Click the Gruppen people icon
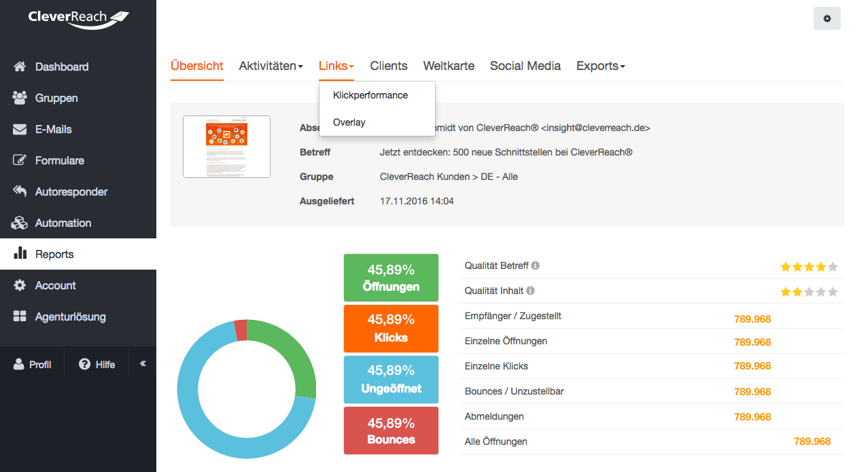 [x=20, y=98]
